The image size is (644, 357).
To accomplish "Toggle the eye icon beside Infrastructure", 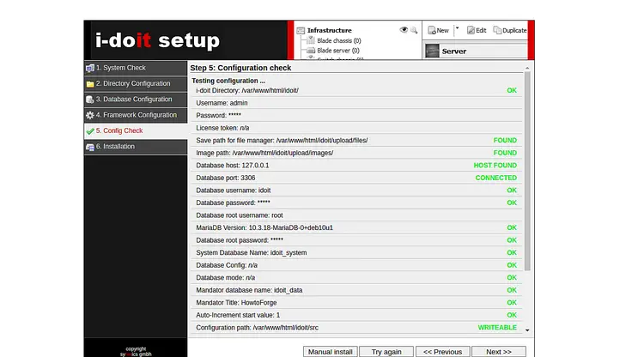I will 404,29.
